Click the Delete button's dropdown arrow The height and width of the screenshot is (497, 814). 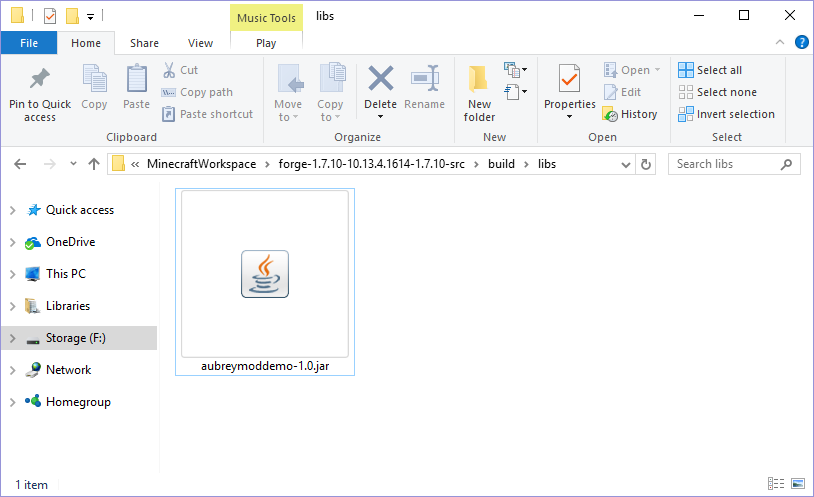[381, 117]
